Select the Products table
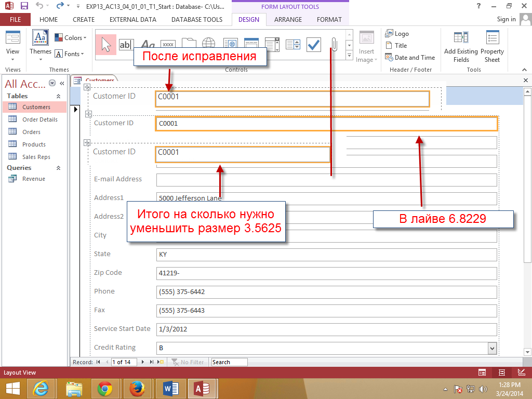 tap(35, 144)
